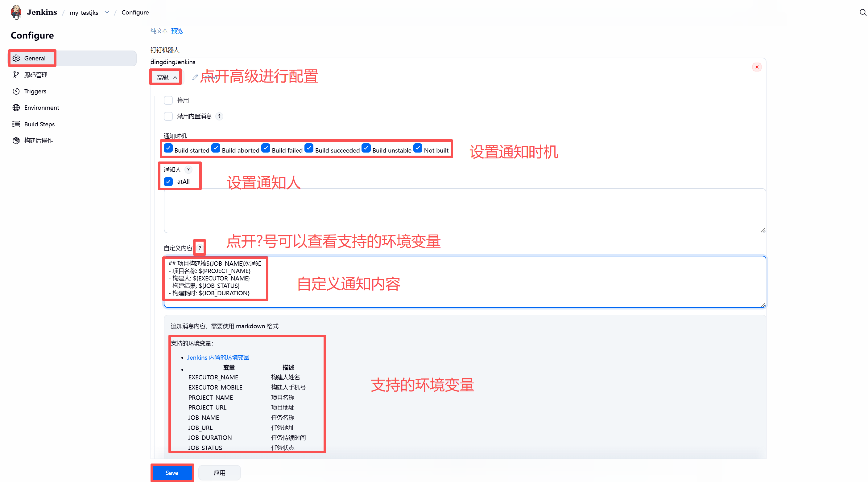Viewport: 868px width, 482px height.
Task: Click the Triggers clock icon
Action: pyautogui.click(x=16, y=91)
